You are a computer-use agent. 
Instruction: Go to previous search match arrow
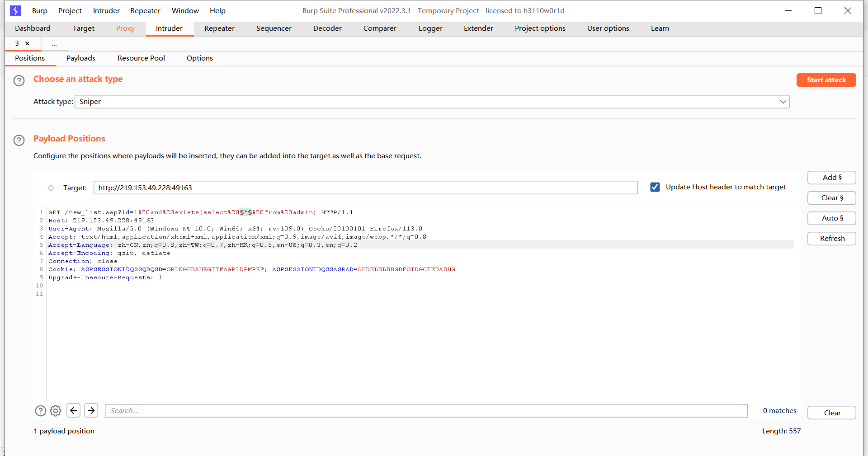73,410
